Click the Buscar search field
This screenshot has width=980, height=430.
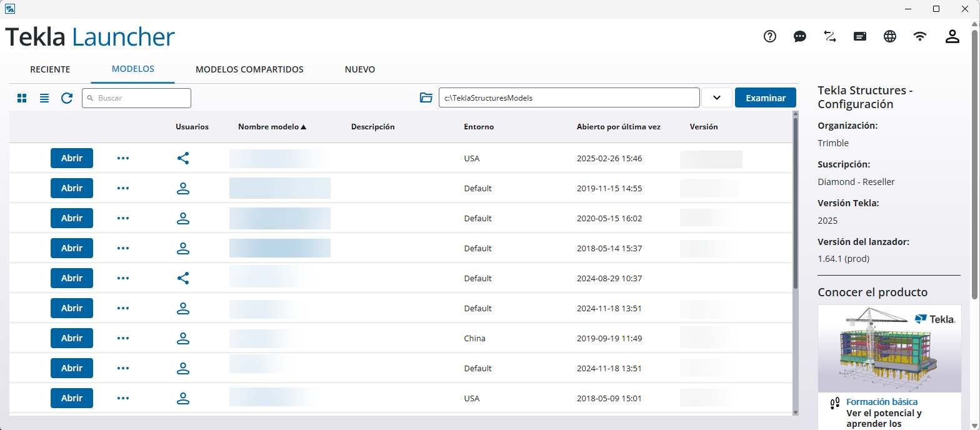pyautogui.click(x=136, y=98)
